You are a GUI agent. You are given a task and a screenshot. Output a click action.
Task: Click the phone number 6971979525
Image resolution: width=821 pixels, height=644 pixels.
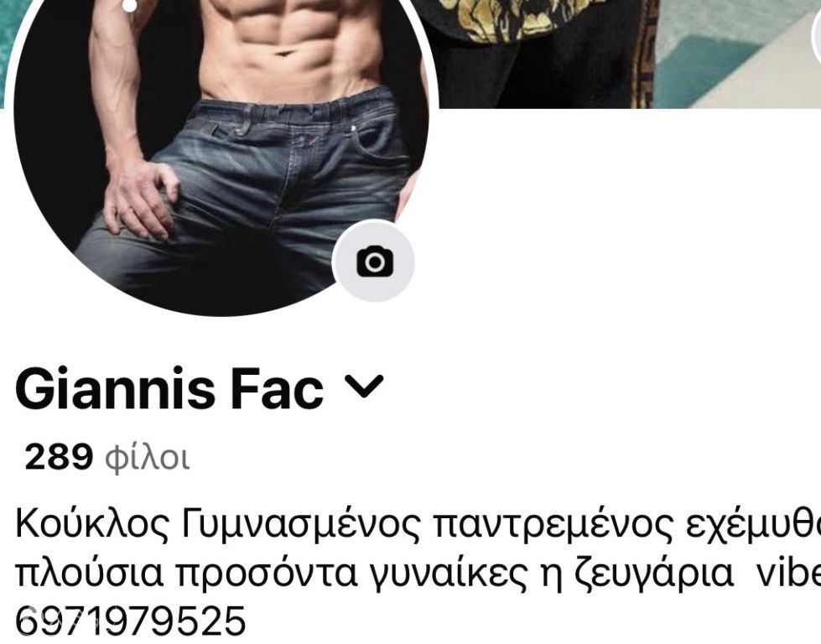[x=130, y=621]
